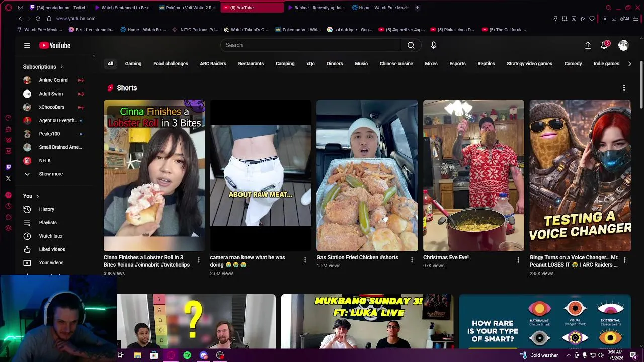Image resolution: width=644 pixels, height=362 pixels.
Task: Open options for Christmas Eve Eve short
Action: point(518,260)
